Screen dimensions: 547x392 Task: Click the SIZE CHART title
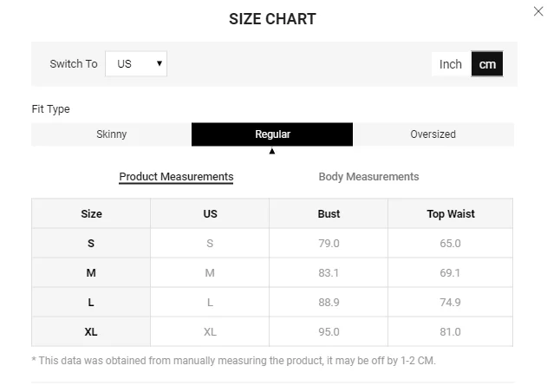click(x=272, y=19)
